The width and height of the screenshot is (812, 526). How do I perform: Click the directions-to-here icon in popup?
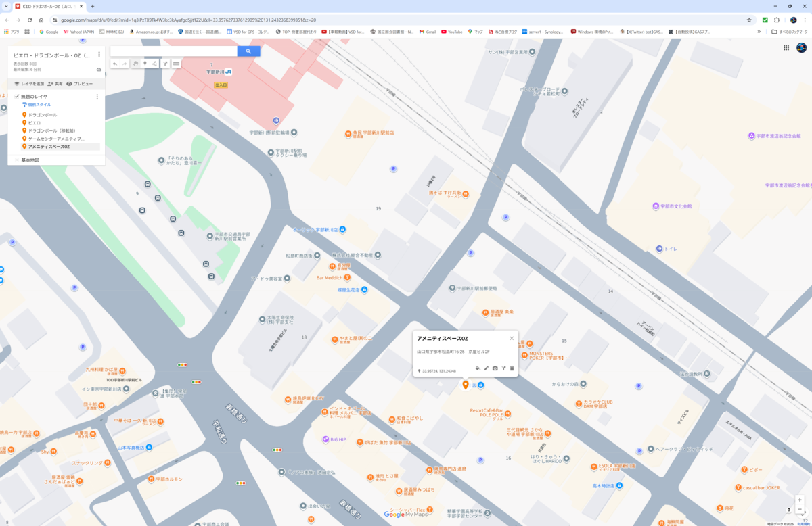click(504, 368)
